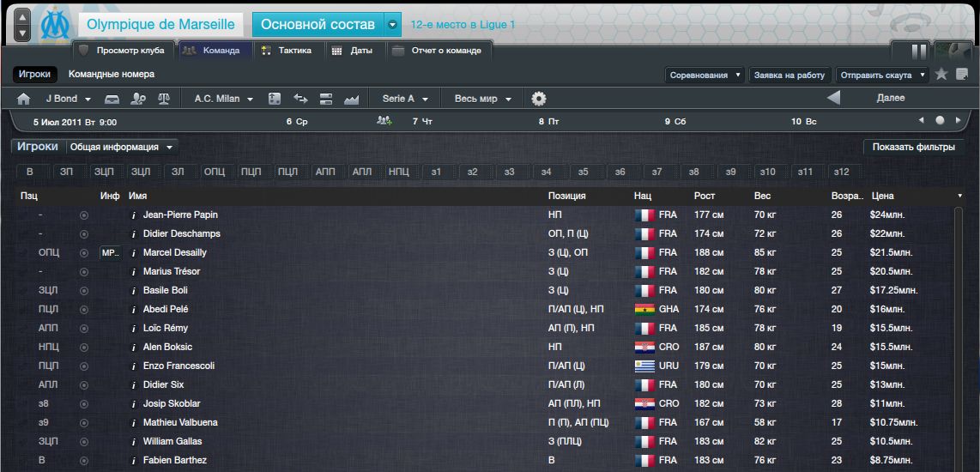Toggle selection circle for Loïc Rémy
This screenshot has height=472, width=980.
[84, 328]
